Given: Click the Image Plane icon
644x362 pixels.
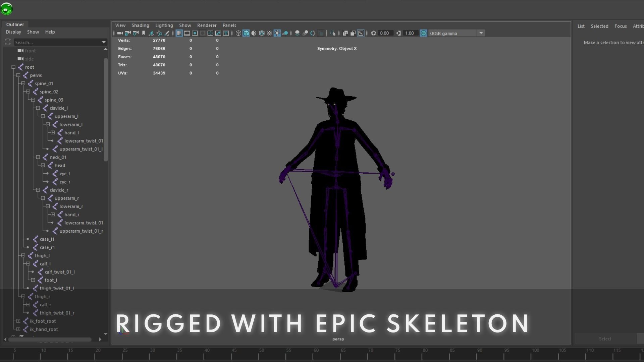Looking at the screenshot, I should click(151, 33).
